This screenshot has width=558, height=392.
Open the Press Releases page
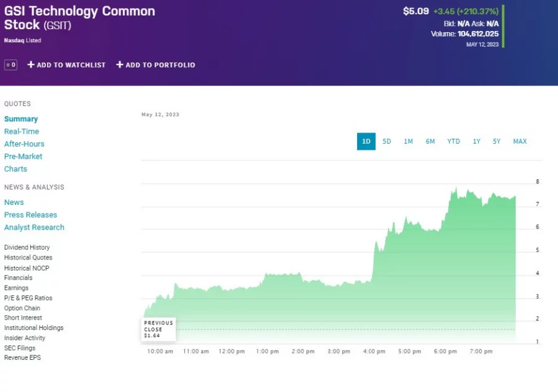point(30,214)
